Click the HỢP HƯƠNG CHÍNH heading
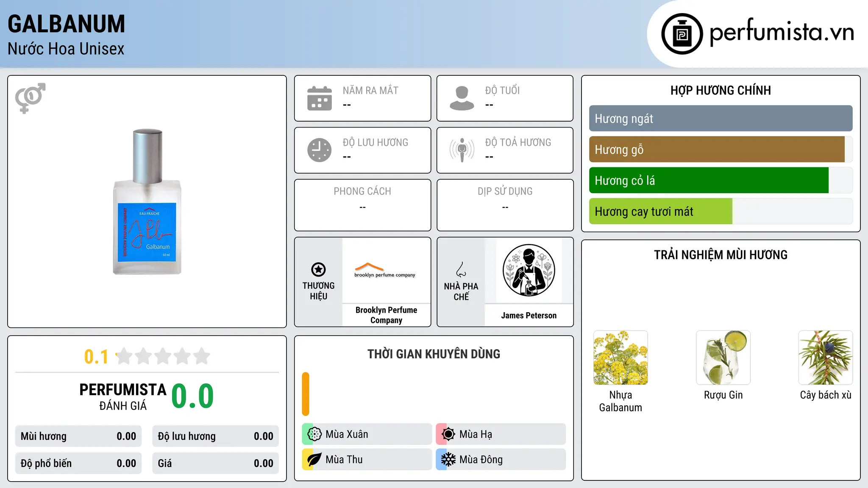Screen dimensions: 868x488 point(721,90)
